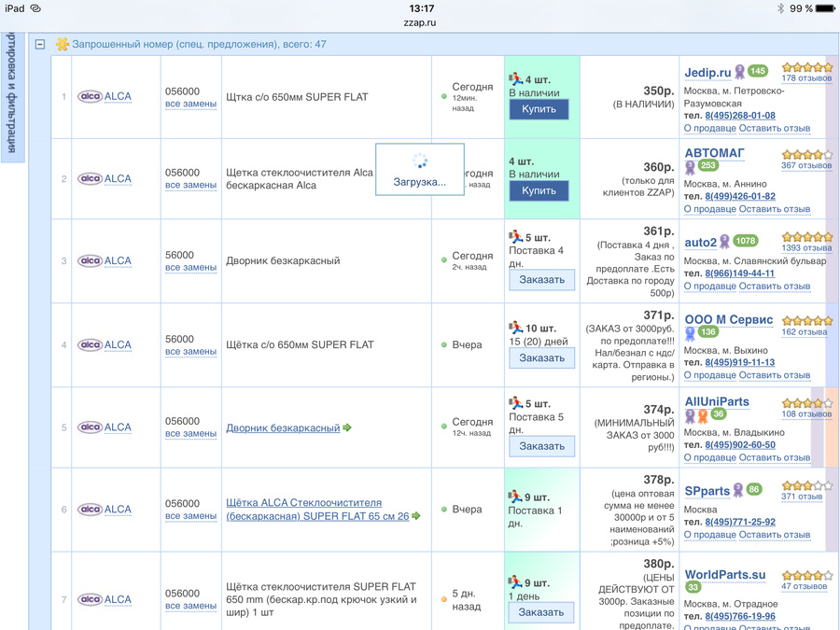Click the green 1078 badge for auto2
Screen dimensions: 840x630
pyautogui.click(x=745, y=241)
